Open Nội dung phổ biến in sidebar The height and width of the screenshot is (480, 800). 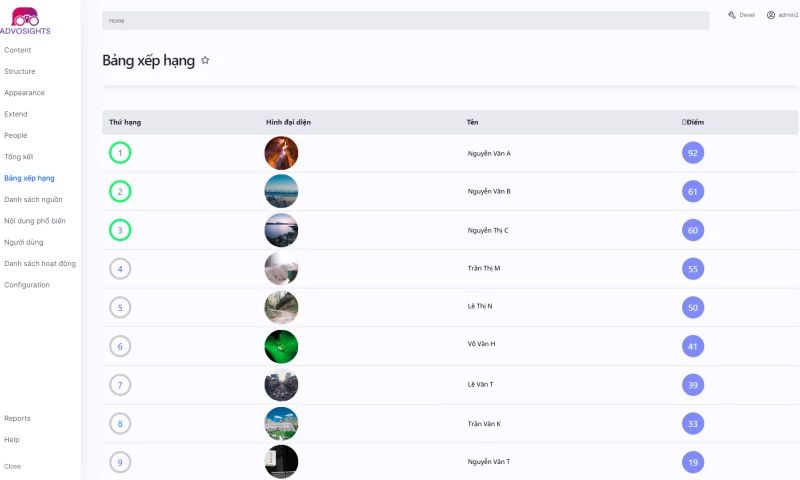(35, 221)
